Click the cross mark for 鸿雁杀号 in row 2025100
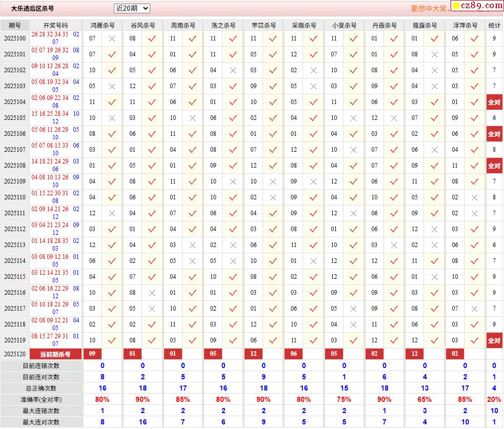 (x=112, y=38)
